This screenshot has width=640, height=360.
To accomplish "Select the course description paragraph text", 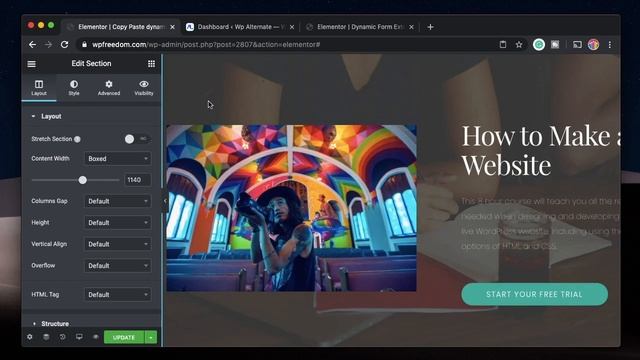I will coord(541,224).
